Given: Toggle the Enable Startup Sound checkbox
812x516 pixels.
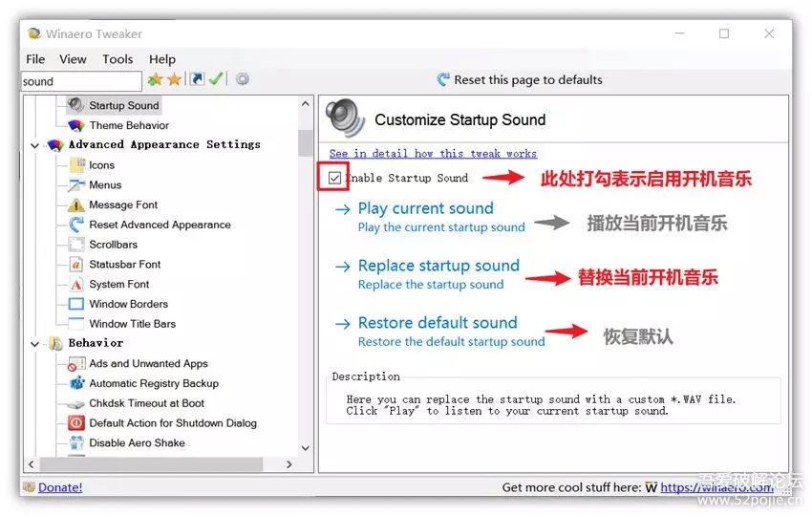Looking at the screenshot, I should (334, 178).
